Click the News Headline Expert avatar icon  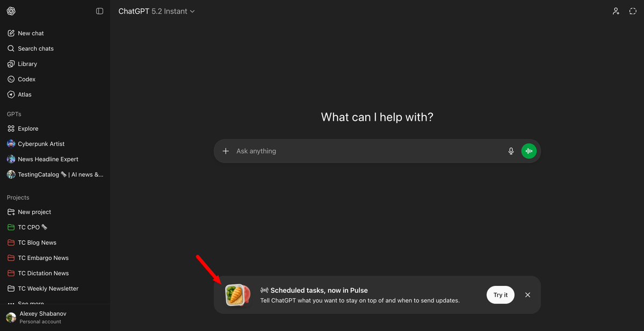[11, 159]
